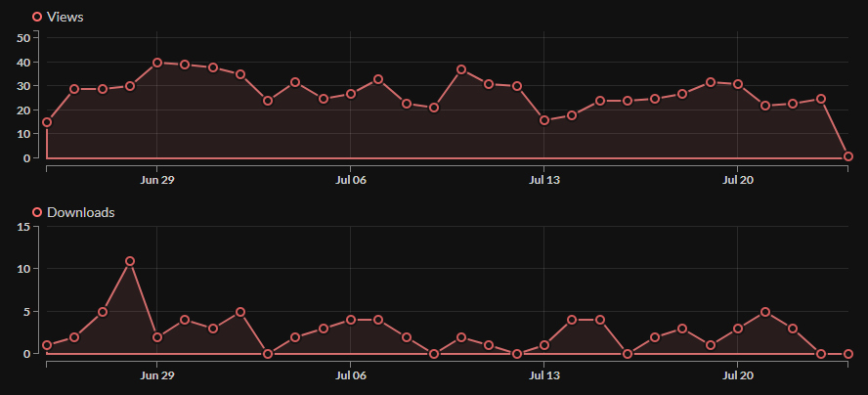
Task: Select the Downloads point on Jul 13
Action: pyautogui.click(x=544, y=345)
